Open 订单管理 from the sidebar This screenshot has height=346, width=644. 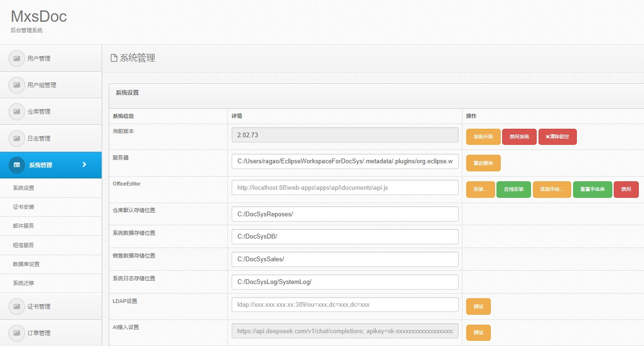51,333
